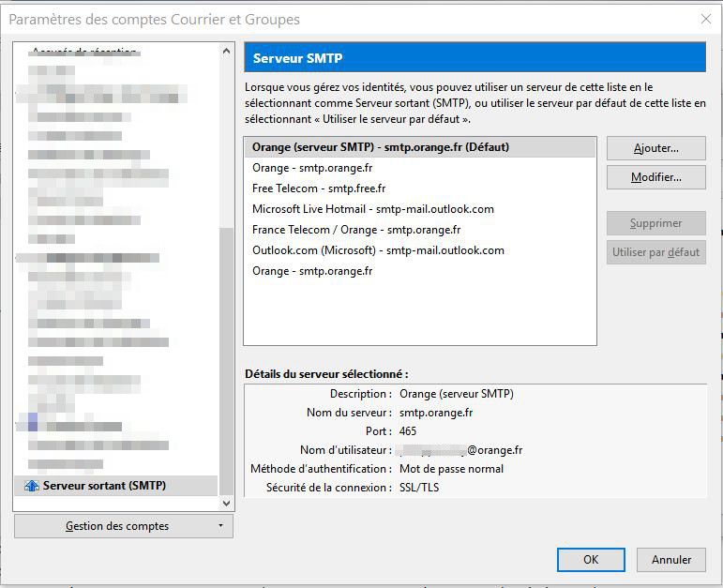Click Mot de passe normal value
This screenshot has height=588, width=723.
pyautogui.click(x=451, y=469)
